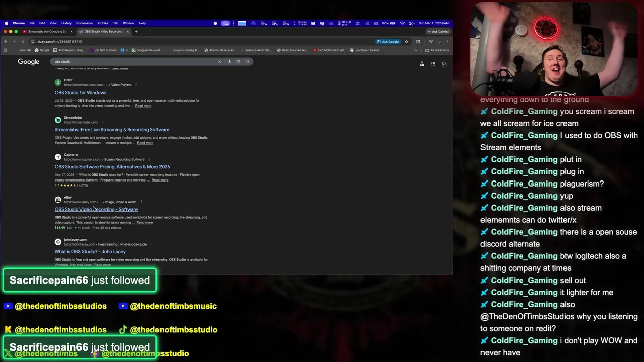Screen dimensions: 644x362
Task: Expand Read more under the eBay result
Action: click(144, 223)
